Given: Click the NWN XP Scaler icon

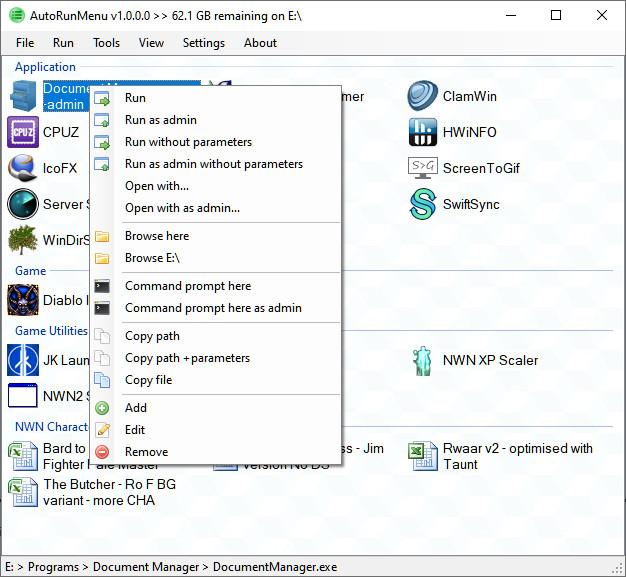Looking at the screenshot, I should pos(423,360).
